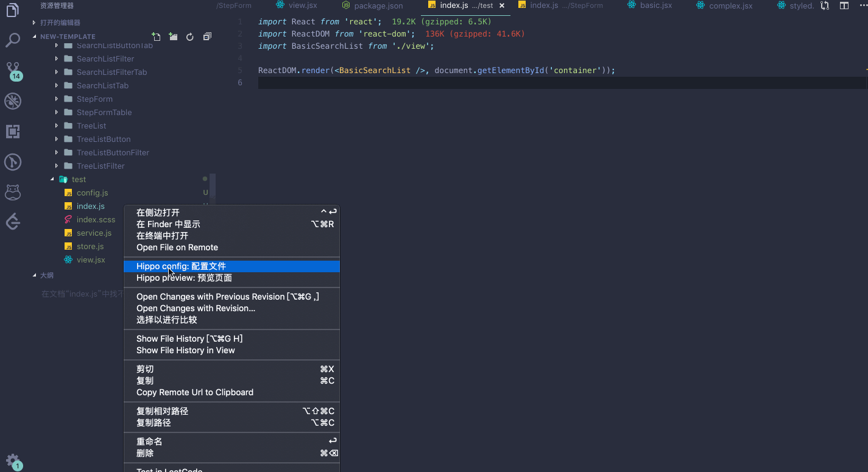
Task: Open the LeetCode view in activity bar
Action: (x=13, y=222)
